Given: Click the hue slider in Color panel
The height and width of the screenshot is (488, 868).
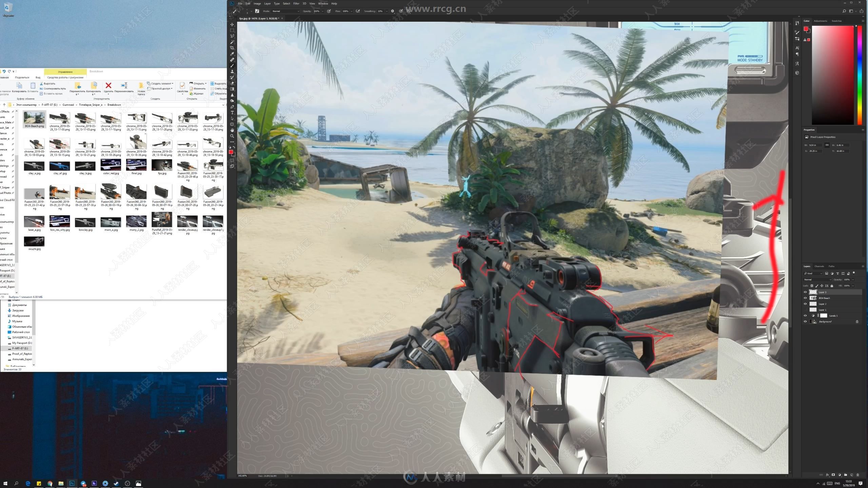Looking at the screenshot, I should click(859, 75).
